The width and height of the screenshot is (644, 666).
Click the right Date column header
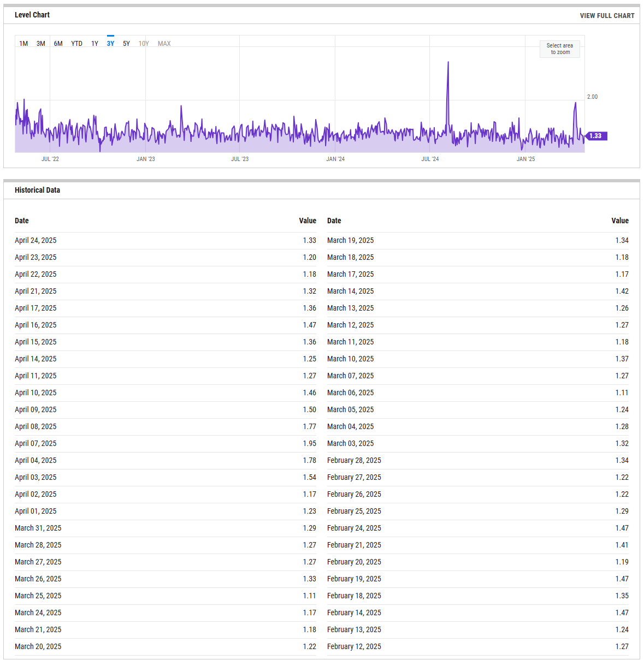click(334, 221)
